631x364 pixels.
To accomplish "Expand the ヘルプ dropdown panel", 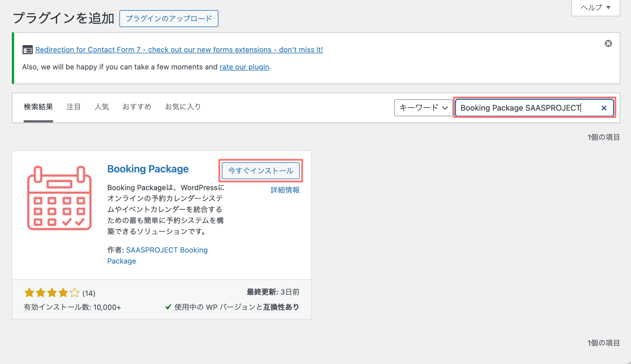I will (x=595, y=8).
